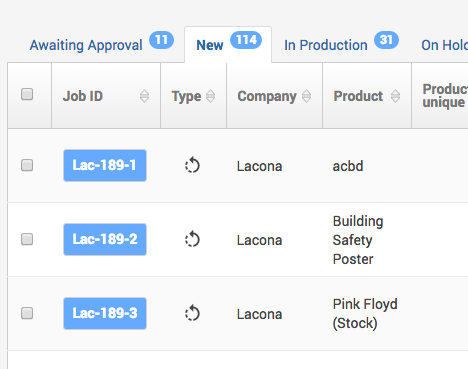Open job Lac-189-2

coord(105,239)
